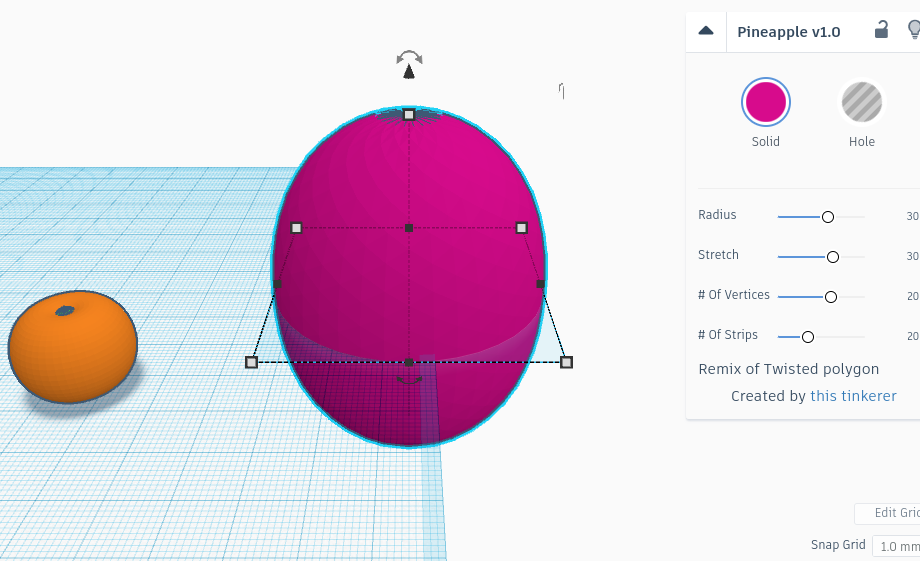Click the front edge black midpoint handle
Viewport: 920px width, 561px height.
coord(409,362)
